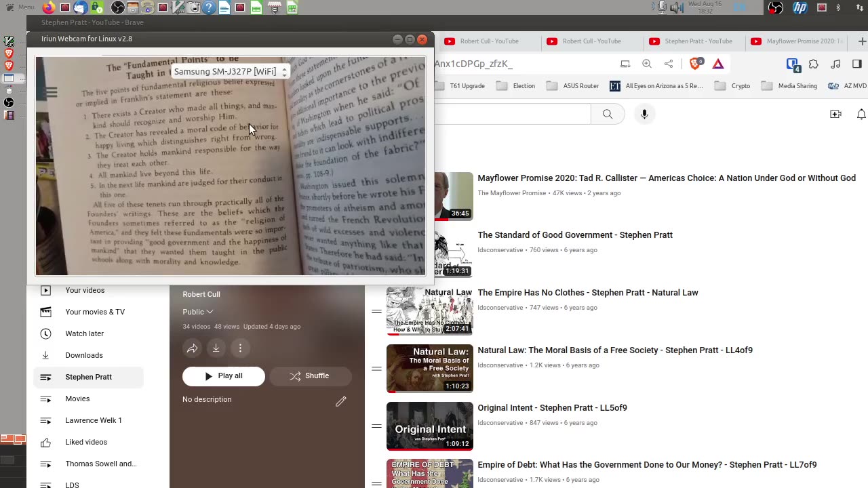This screenshot has width=868, height=488.
Task: Open the Extensions puzzle piece menu
Action: tap(814, 64)
